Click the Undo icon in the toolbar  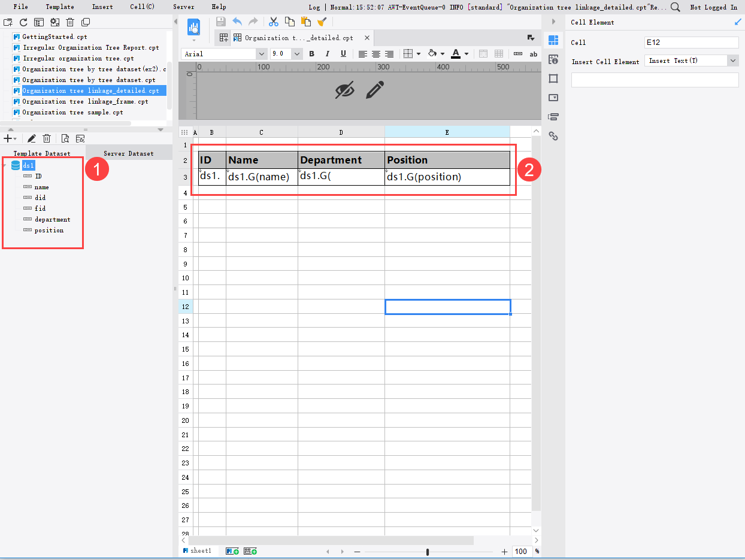pyautogui.click(x=238, y=22)
